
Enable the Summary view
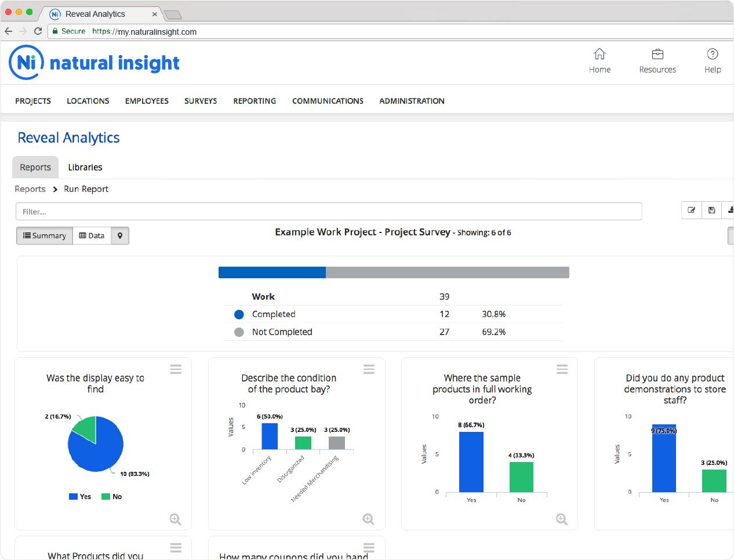[x=44, y=235]
